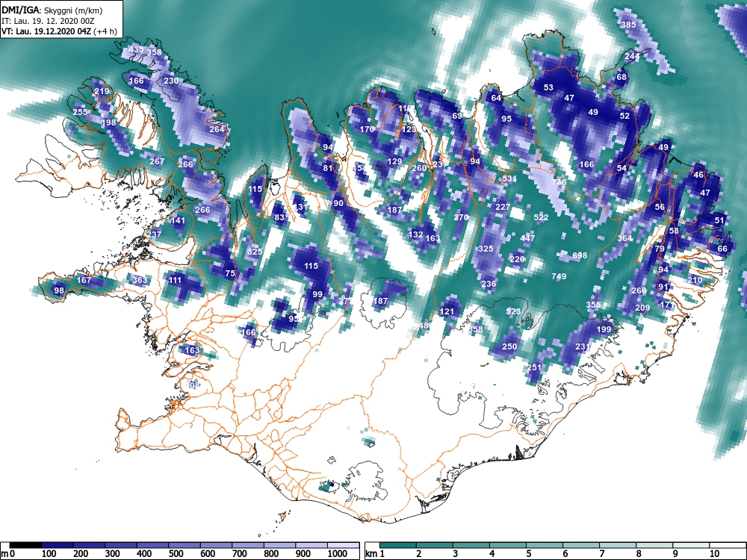The width and height of the screenshot is (747, 560).
Task: Click the visibility value 98 on the map
Action: coord(58,290)
